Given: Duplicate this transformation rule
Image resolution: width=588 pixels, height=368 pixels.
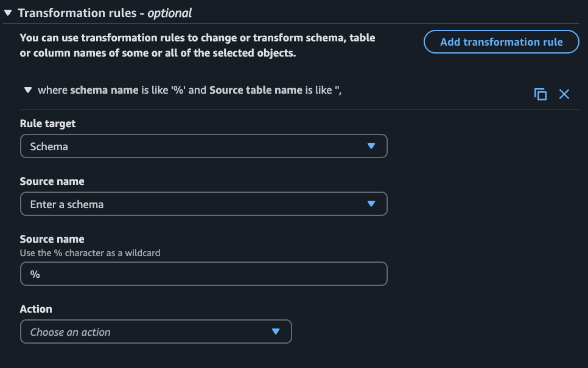Looking at the screenshot, I should pos(540,94).
